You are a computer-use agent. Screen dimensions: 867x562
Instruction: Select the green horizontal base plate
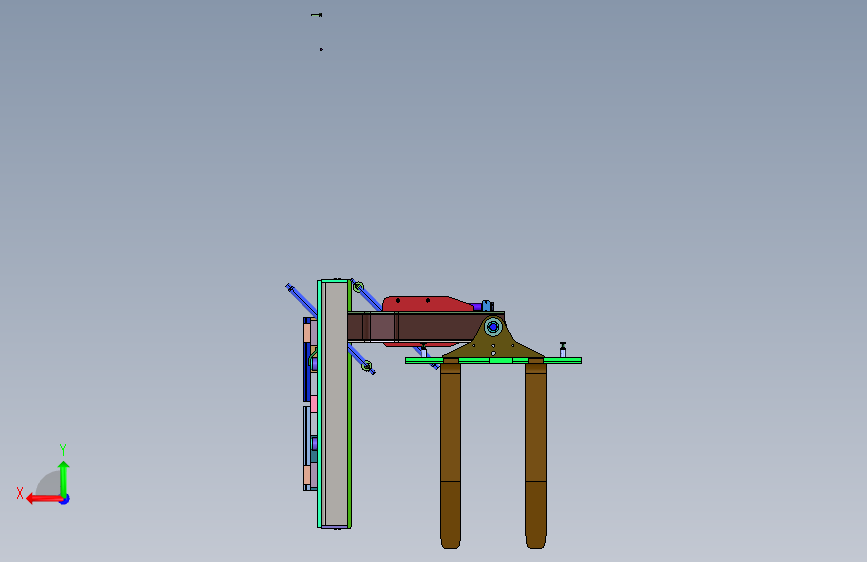493,361
